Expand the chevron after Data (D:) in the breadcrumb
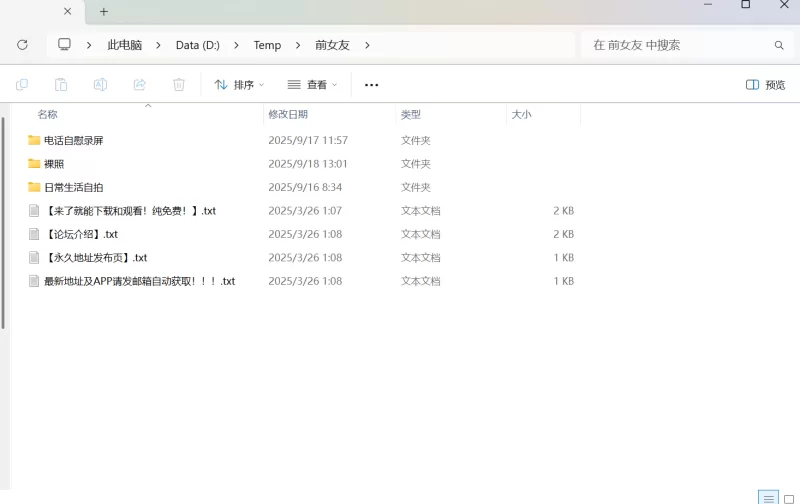 tap(237, 45)
